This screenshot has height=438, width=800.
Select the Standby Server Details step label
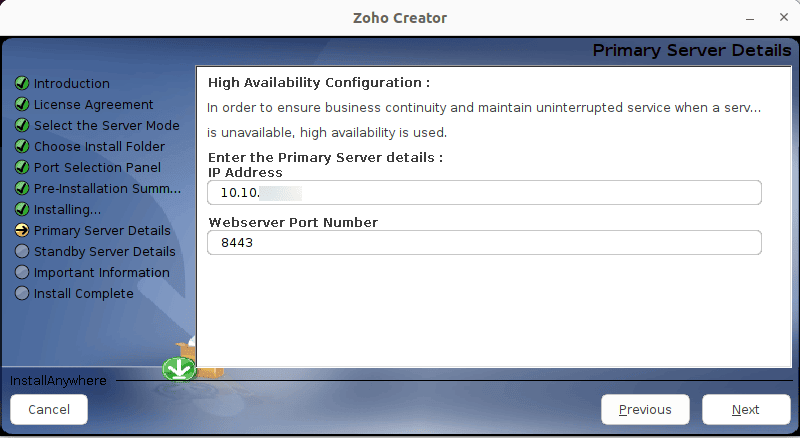coord(105,251)
